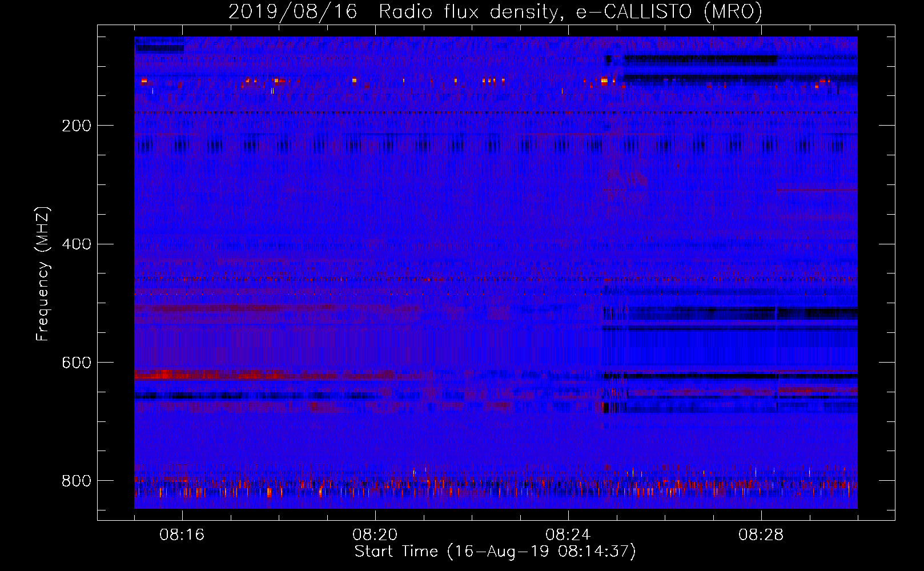The width and height of the screenshot is (924, 571).
Task: Click the 'Frequency (MHZ)' axis label
Action: 43,274
